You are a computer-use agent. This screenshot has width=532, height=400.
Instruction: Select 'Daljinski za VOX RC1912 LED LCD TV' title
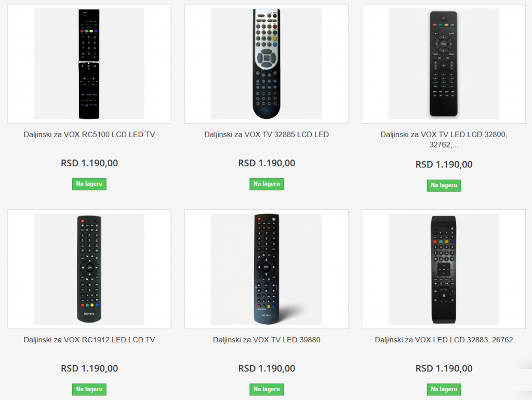pyautogui.click(x=89, y=340)
